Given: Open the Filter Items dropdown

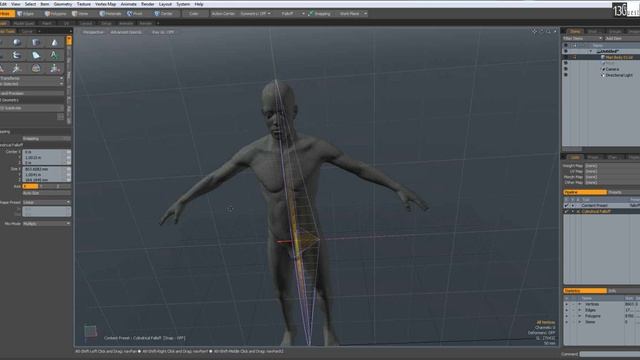Looking at the screenshot, I should (582, 38).
